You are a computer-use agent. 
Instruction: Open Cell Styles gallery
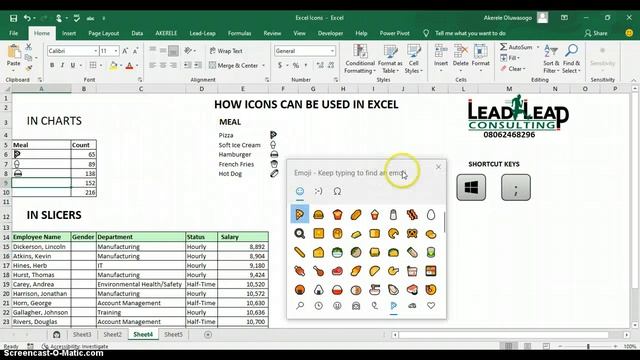(x=414, y=60)
